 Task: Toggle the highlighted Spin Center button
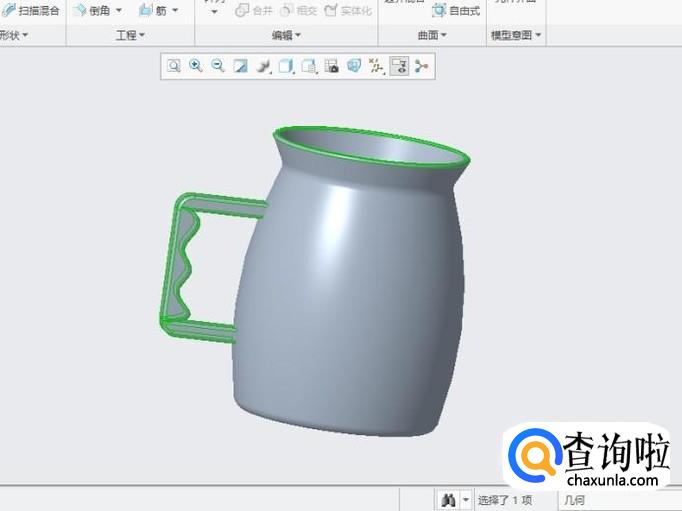399,66
